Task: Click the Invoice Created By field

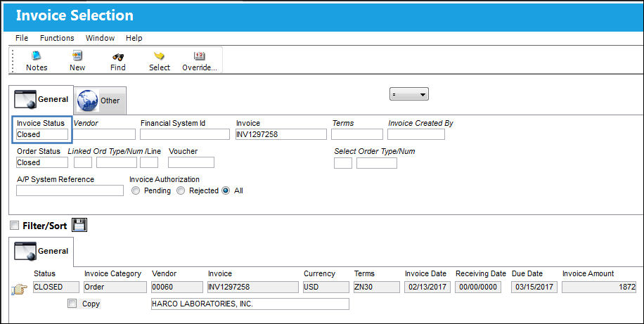Action: pyautogui.click(x=416, y=134)
